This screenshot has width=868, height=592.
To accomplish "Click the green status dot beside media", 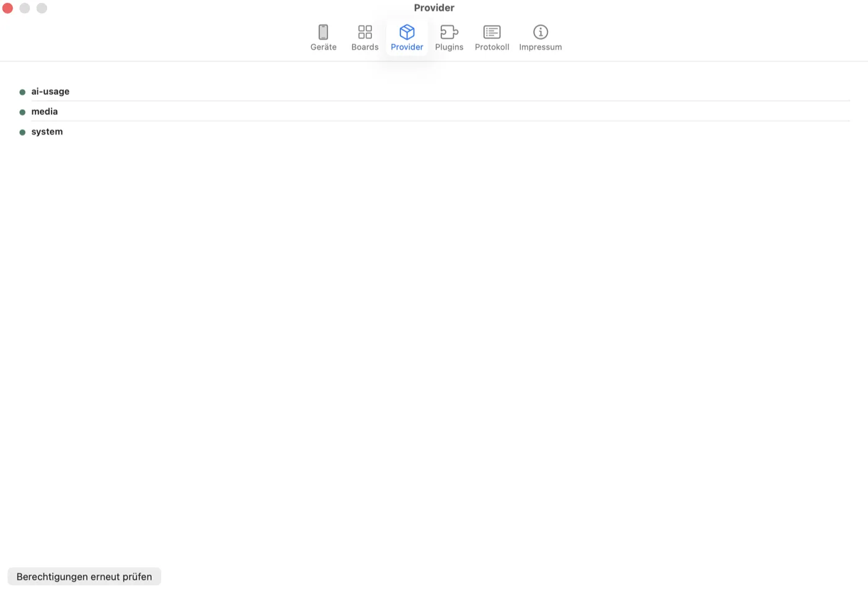I will click(22, 112).
